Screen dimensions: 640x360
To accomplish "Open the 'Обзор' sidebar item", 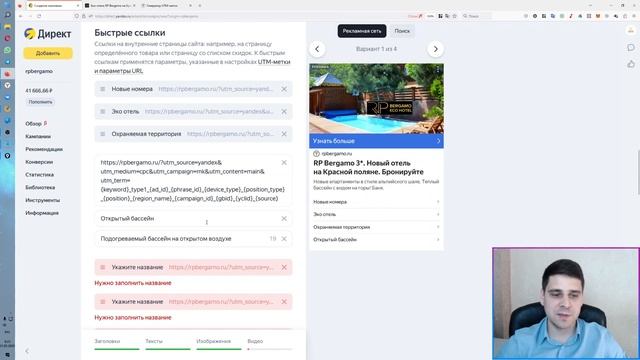I will 33,124.
